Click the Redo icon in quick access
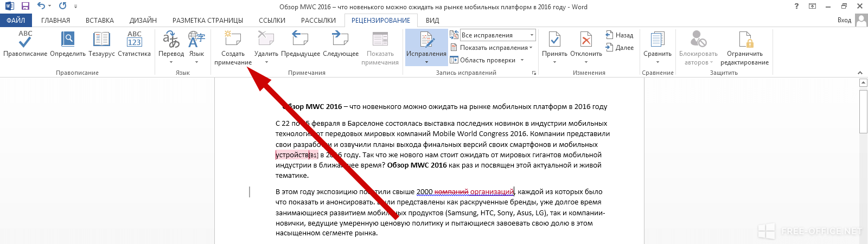 62,7
